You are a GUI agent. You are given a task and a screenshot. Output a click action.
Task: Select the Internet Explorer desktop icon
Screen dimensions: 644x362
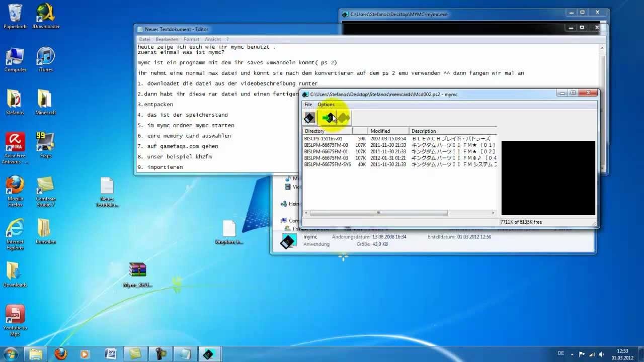click(x=15, y=234)
